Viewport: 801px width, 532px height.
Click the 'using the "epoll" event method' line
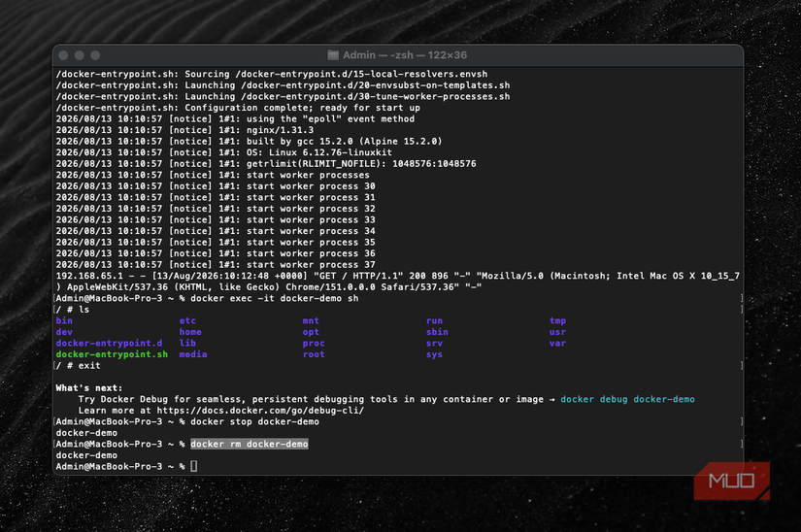tap(235, 119)
